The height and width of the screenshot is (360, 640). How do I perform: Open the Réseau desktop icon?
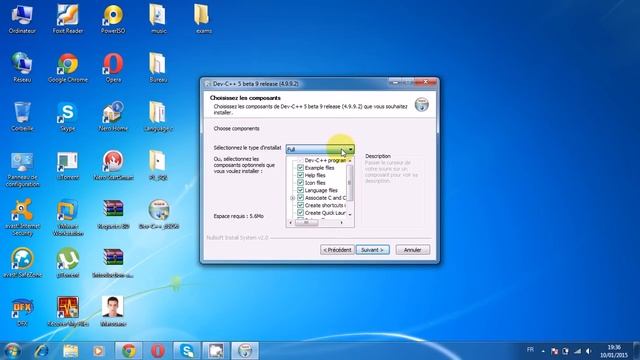[22, 68]
